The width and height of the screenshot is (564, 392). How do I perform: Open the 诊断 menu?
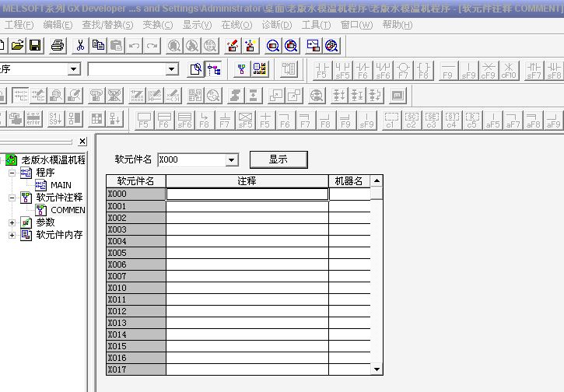pyautogui.click(x=276, y=25)
